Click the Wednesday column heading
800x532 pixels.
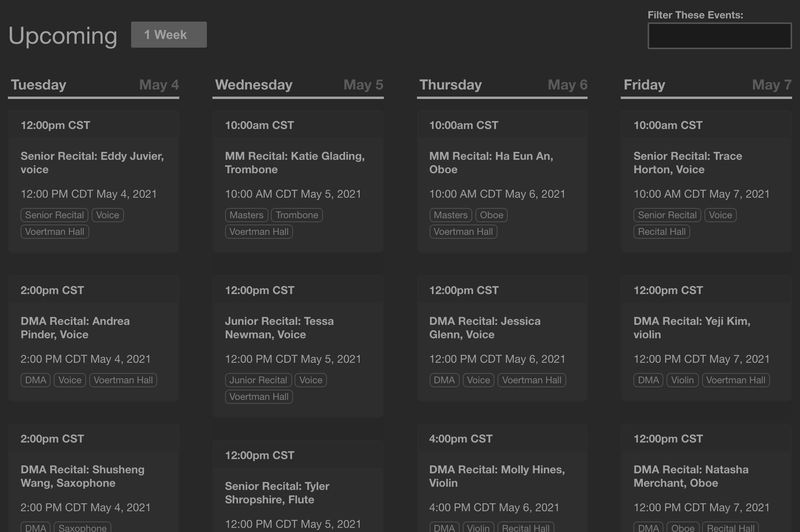(254, 85)
